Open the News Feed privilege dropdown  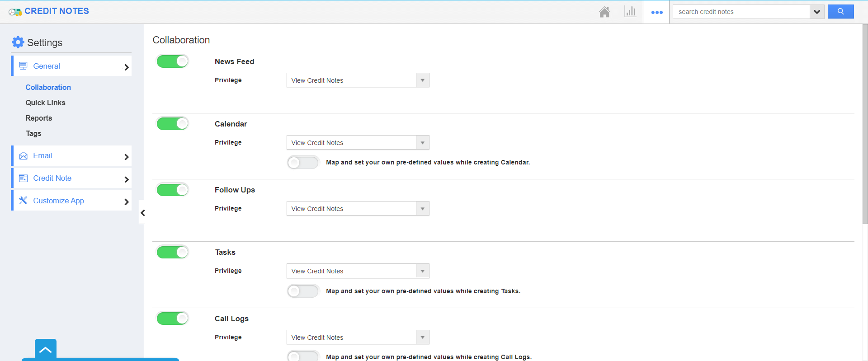[x=358, y=80]
